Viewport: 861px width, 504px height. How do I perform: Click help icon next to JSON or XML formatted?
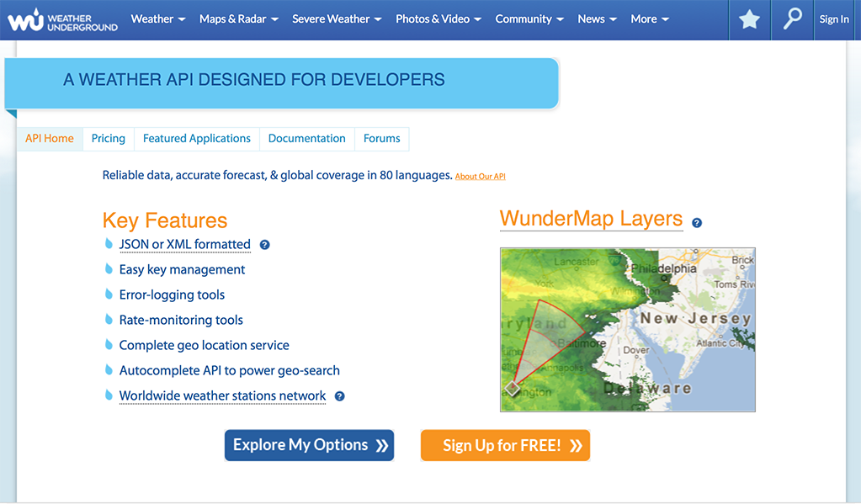(x=264, y=245)
